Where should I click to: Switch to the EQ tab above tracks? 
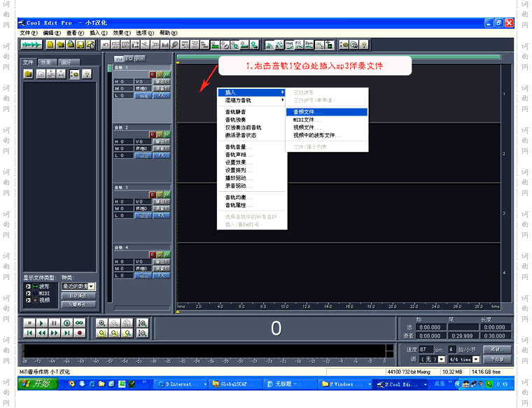click(129, 59)
